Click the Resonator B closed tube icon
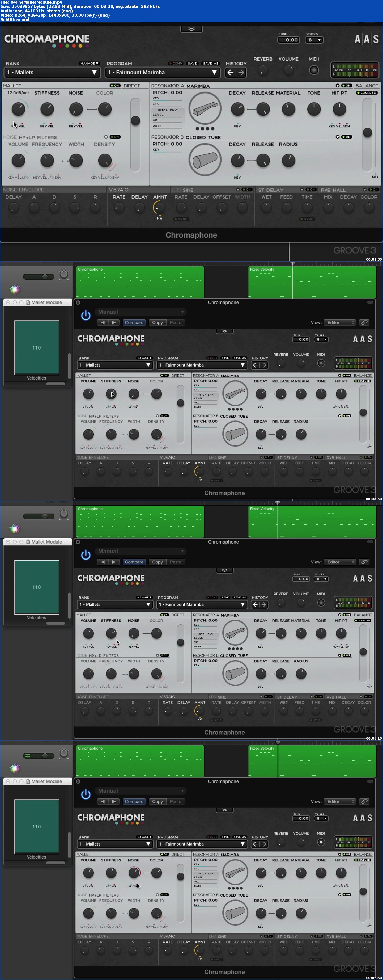The width and height of the screenshot is (383, 980). click(x=205, y=160)
